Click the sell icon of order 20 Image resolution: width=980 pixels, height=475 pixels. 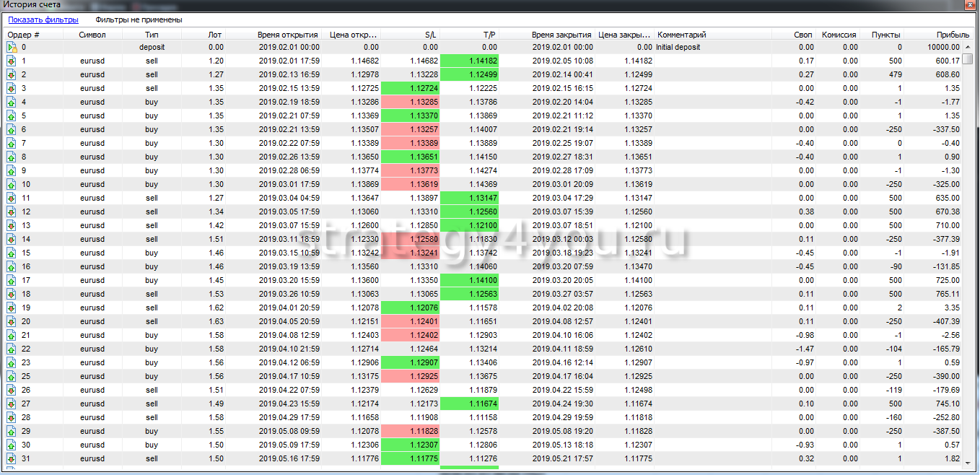click(x=12, y=322)
